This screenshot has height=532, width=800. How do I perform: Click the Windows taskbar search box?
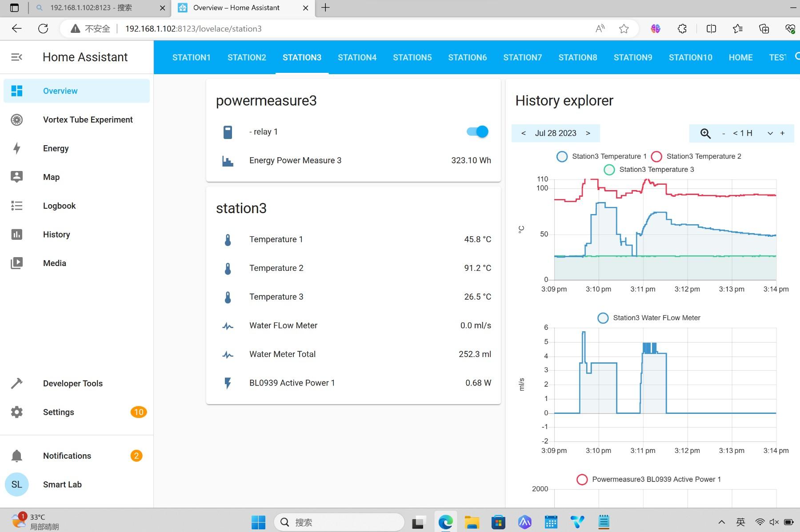[339, 522]
